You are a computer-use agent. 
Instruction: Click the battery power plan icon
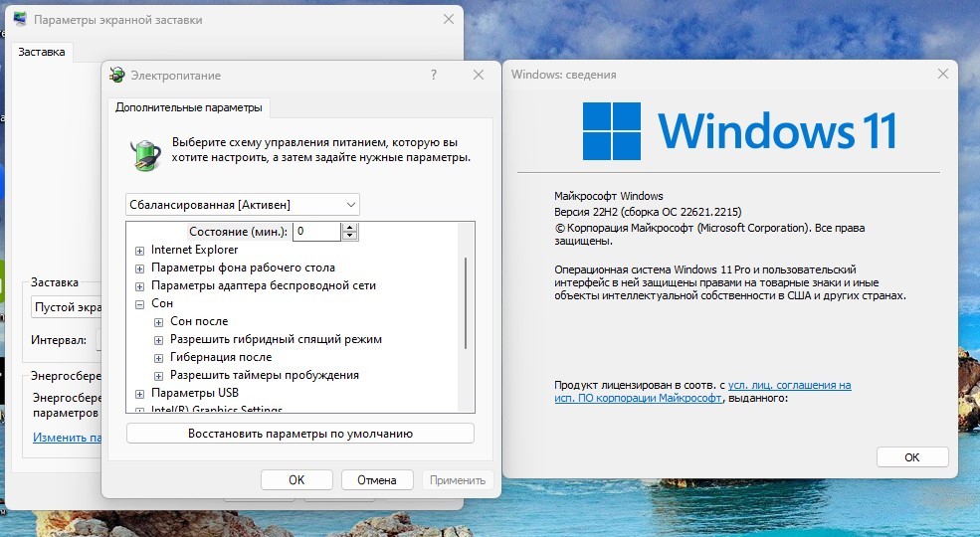click(x=145, y=154)
